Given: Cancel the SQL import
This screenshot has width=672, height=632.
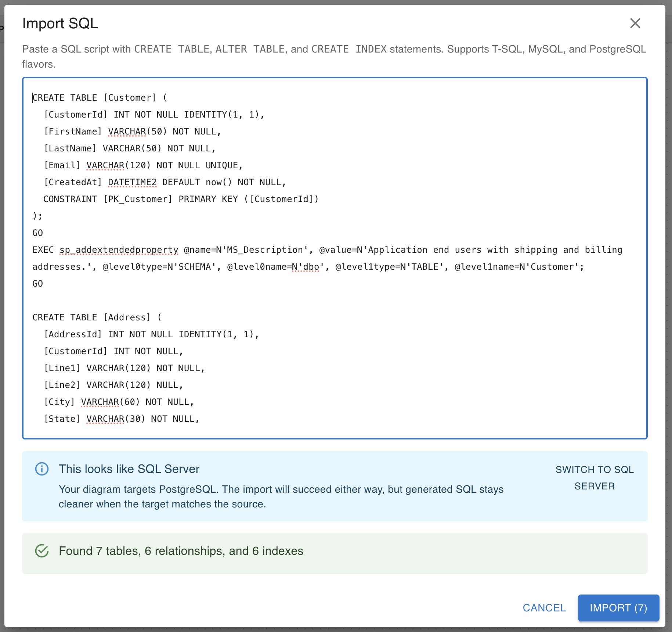Looking at the screenshot, I should pyautogui.click(x=544, y=608).
